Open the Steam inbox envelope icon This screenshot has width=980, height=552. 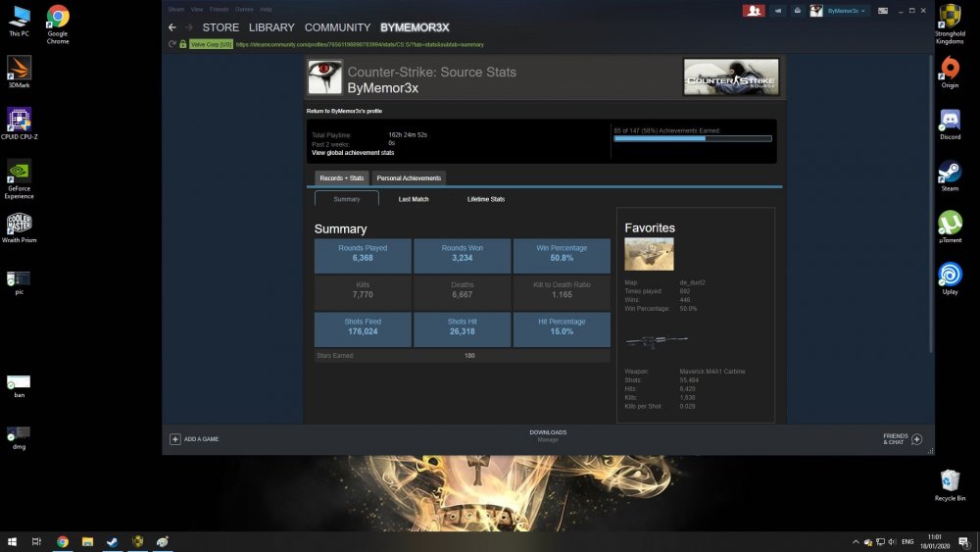(799, 10)
